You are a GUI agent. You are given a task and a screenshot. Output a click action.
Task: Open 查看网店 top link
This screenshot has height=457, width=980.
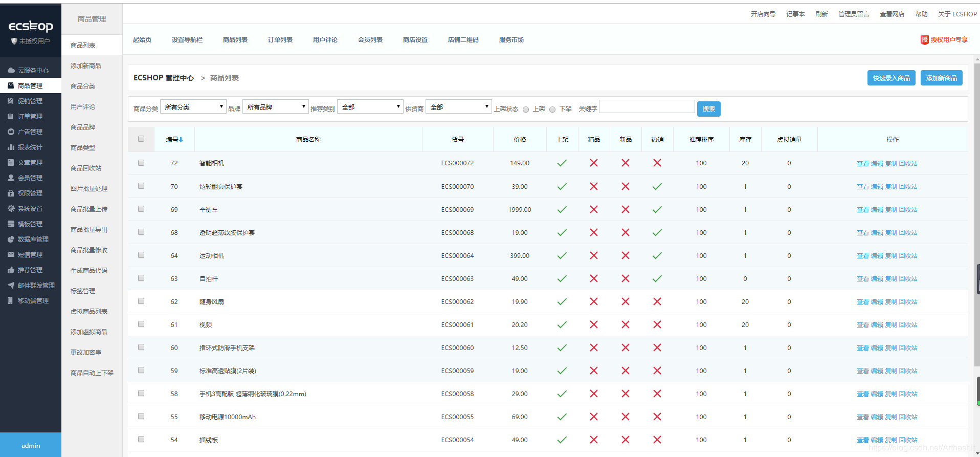(x=892, y=14)
